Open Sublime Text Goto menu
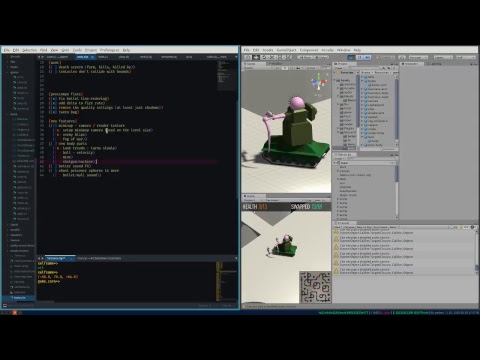This screenshot has width=480, height=360. point(65,50)
